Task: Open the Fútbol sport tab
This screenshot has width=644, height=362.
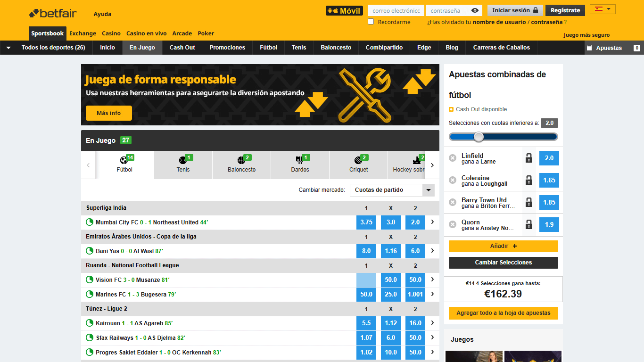Action: 125,165
